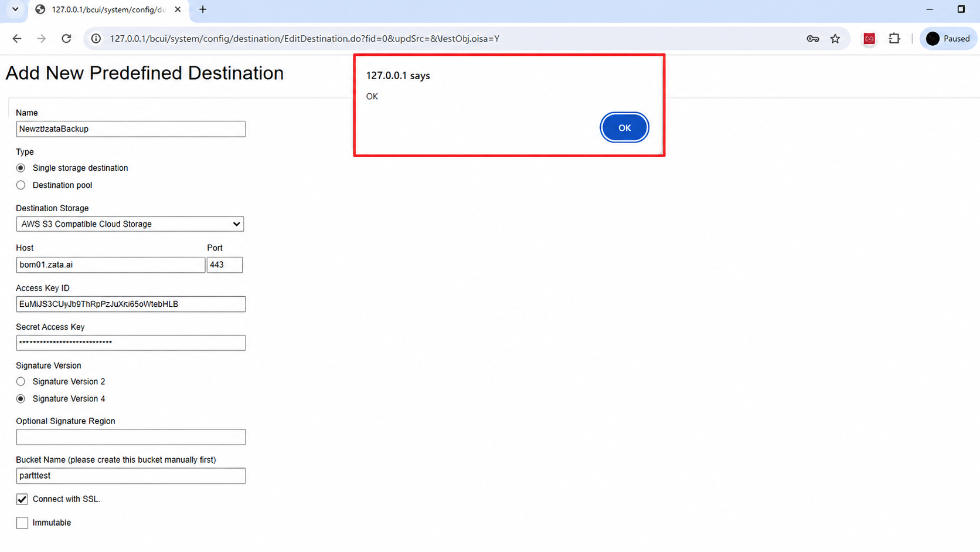Close the 127.0.0.1 browser tab
This screenshot has height=552, width=980.
[x=178, y=9]
